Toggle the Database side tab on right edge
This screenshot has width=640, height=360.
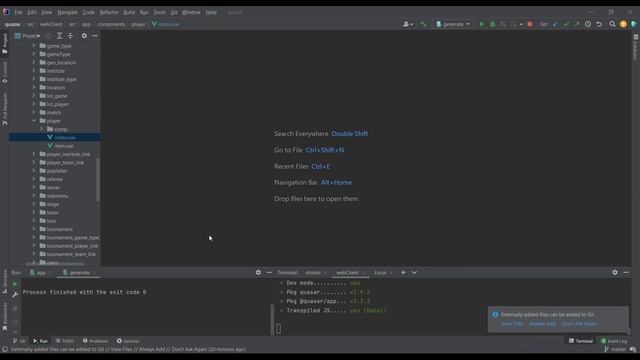636,47
